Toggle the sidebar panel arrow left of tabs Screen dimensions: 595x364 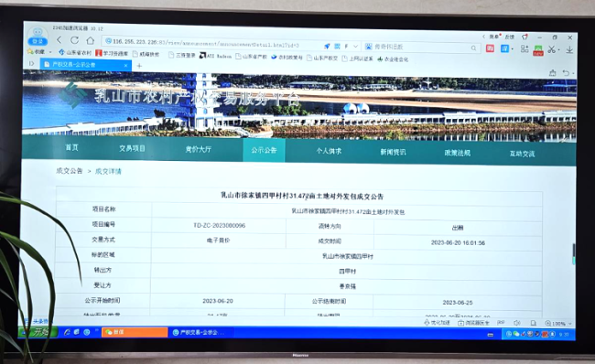click(31, 63)
